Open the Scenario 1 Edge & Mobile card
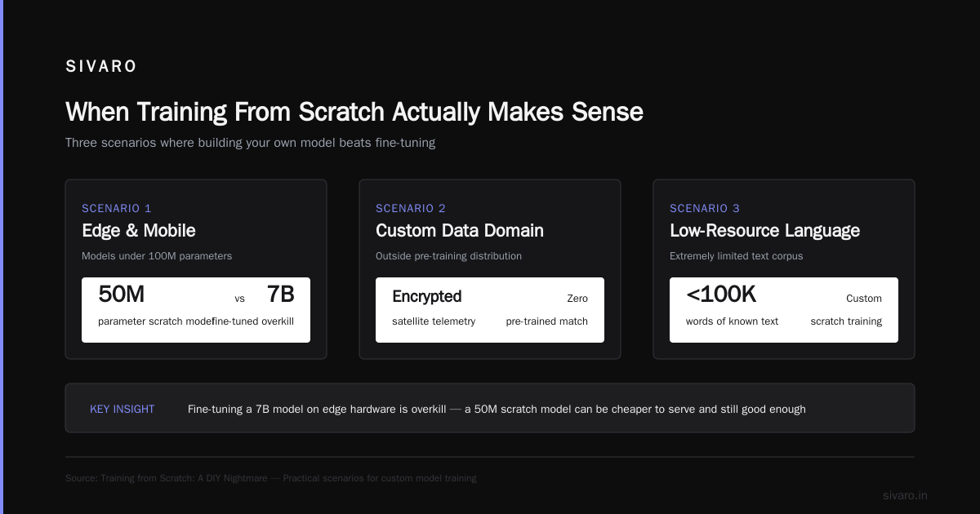Screen dimensions: 980x514 (196, 269)
